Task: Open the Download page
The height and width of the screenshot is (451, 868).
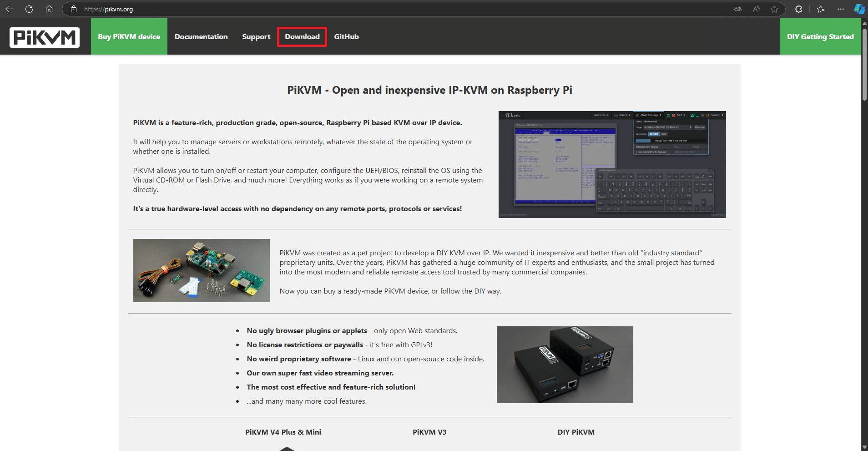Action: (302, 36)
